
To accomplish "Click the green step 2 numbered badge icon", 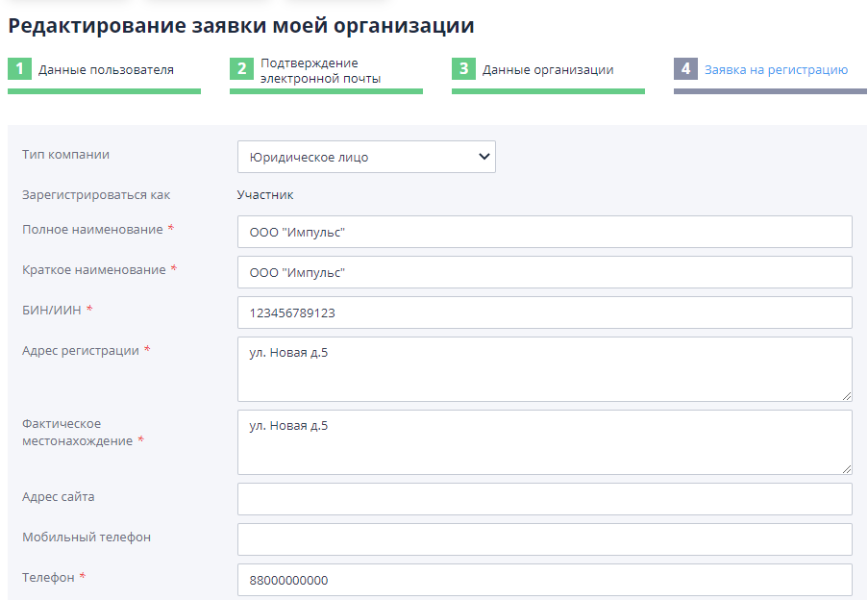I will pos(240,69).
